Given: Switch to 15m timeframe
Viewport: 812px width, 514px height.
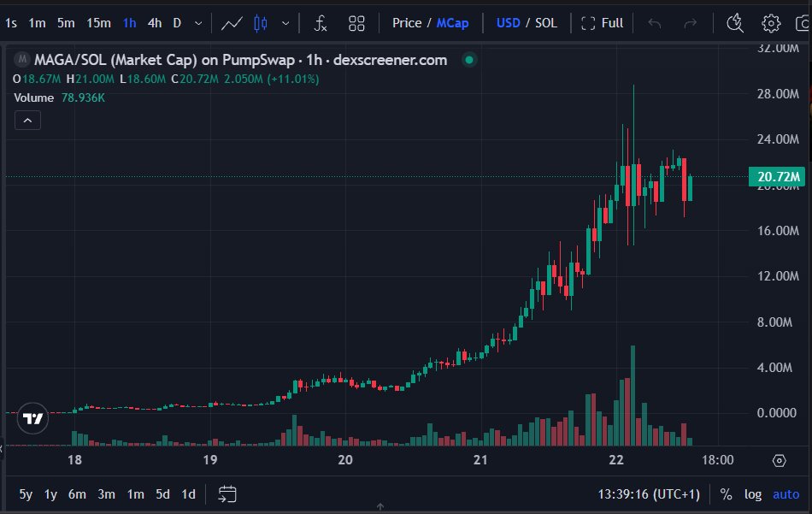Looking at the screenshot, I should pos(98,23).
